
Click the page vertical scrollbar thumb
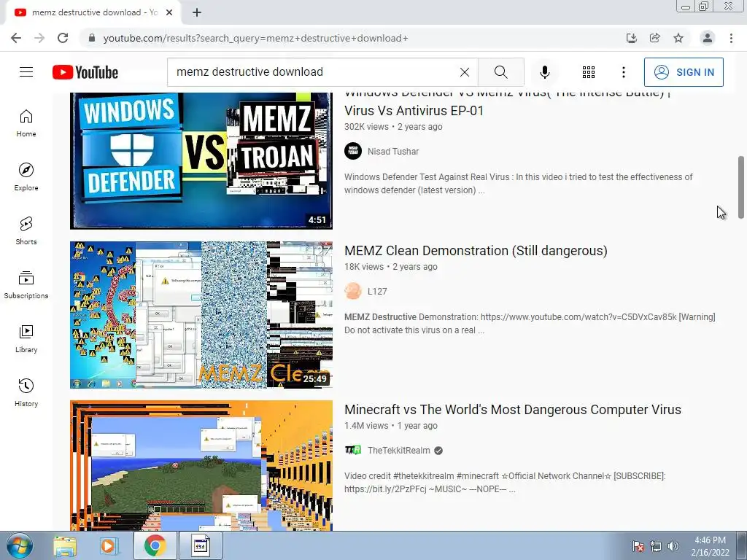(741, 186)
